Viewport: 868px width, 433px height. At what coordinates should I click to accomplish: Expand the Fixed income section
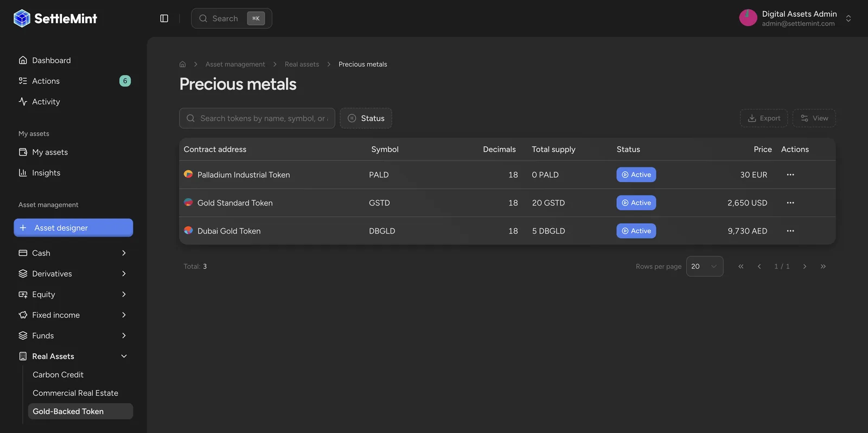124,315
